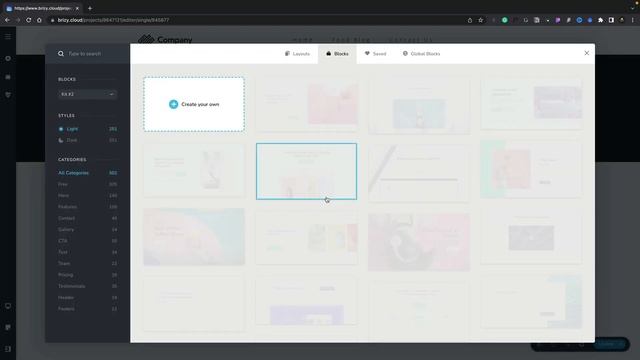
Task: Switch to the Blocks tab
Action: click(337, 53)
